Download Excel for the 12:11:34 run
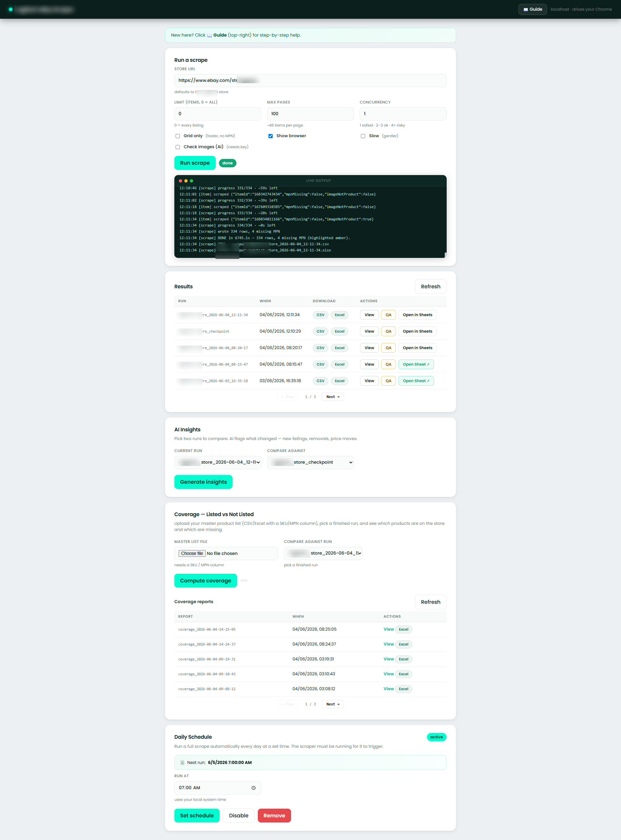621x840 pixels. [339, 315]
